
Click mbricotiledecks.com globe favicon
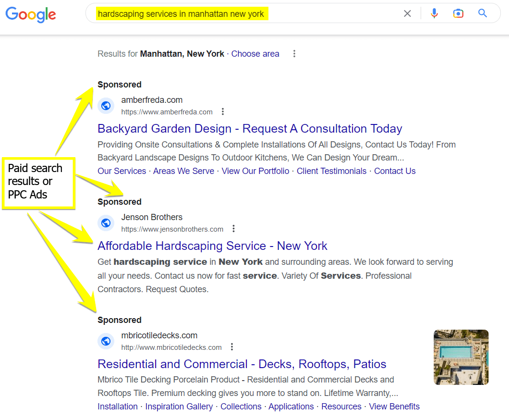coord(106,341)
